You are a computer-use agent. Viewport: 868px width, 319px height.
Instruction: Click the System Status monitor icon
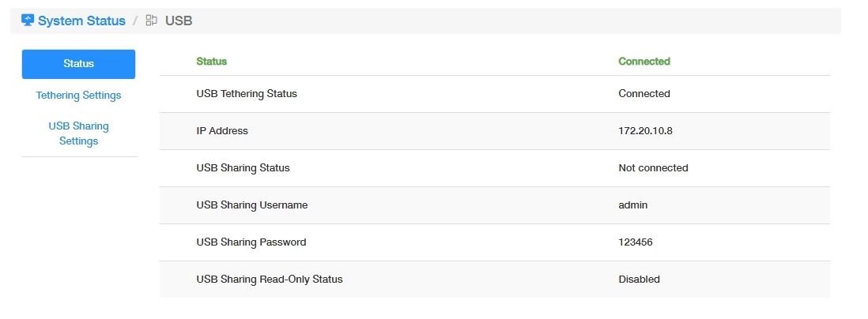coord(28,21)
